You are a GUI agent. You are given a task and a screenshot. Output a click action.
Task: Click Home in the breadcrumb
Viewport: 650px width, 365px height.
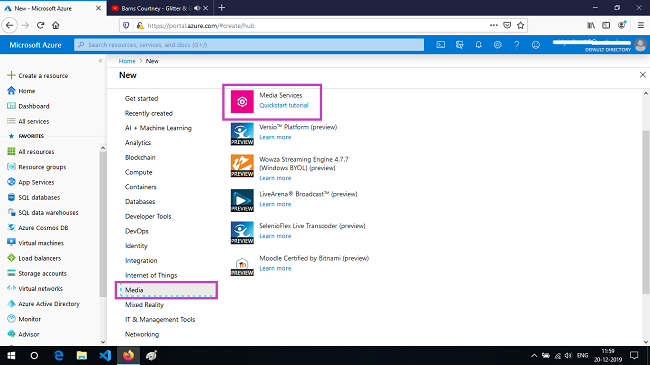127,61
